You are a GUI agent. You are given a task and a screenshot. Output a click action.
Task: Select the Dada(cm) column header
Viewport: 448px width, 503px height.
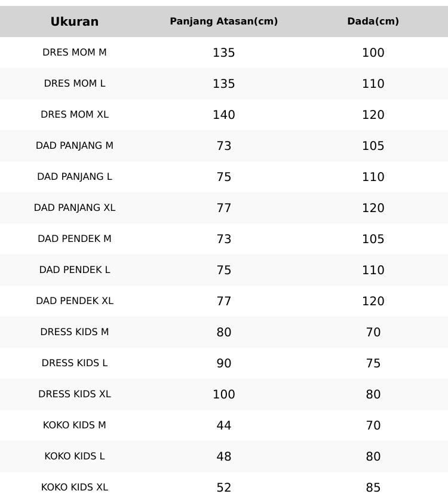pos(373,22)
